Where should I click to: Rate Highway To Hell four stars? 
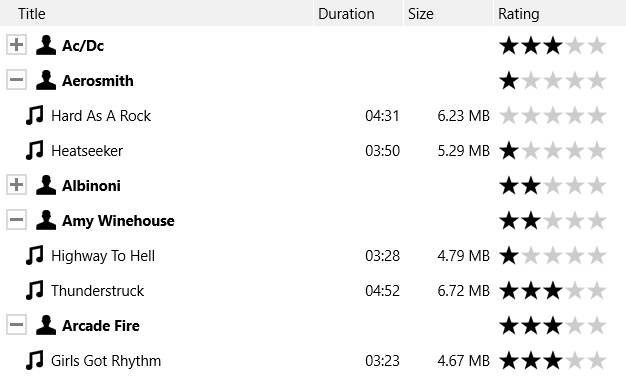pos(575,256)
